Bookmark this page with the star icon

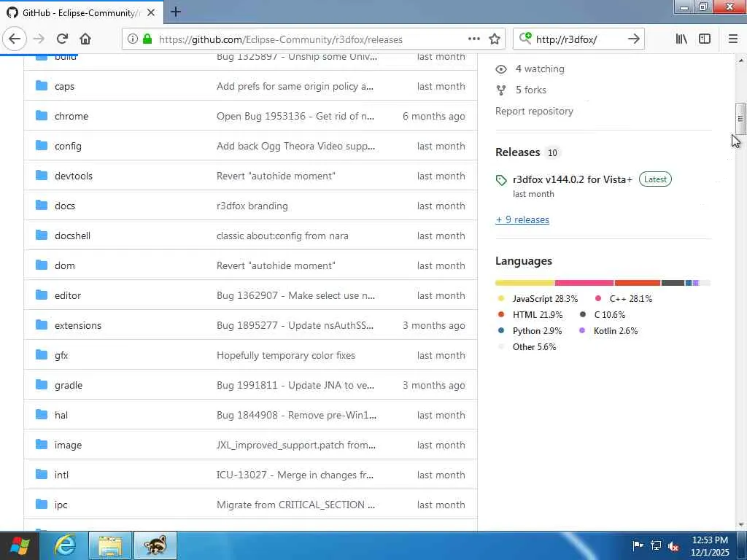495,39
